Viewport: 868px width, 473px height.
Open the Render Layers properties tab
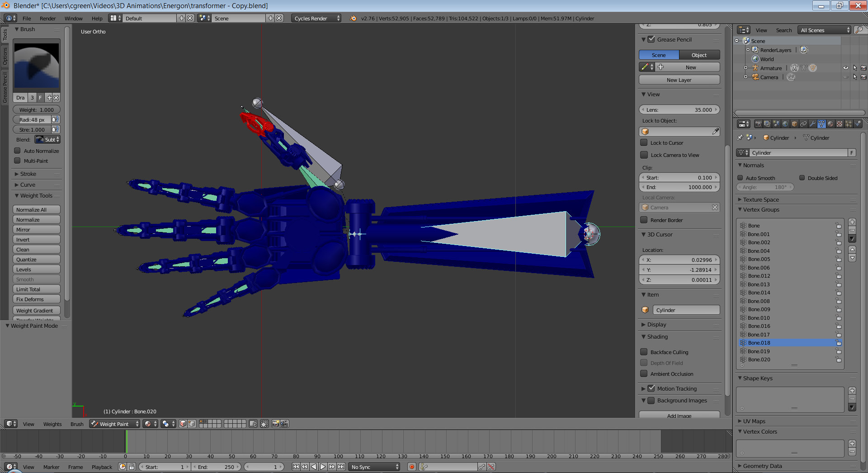767,124
